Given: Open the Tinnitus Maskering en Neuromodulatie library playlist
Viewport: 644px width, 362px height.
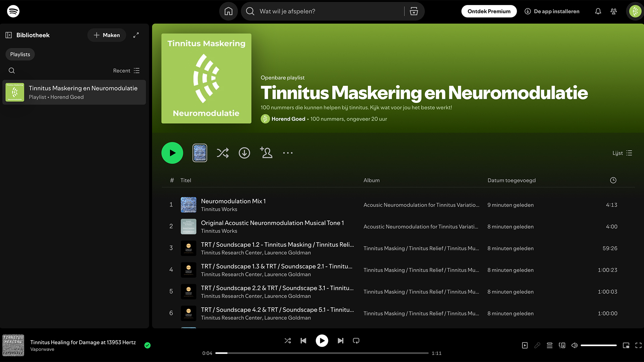Looking at the screenshot, I should (x=74, y=92).
